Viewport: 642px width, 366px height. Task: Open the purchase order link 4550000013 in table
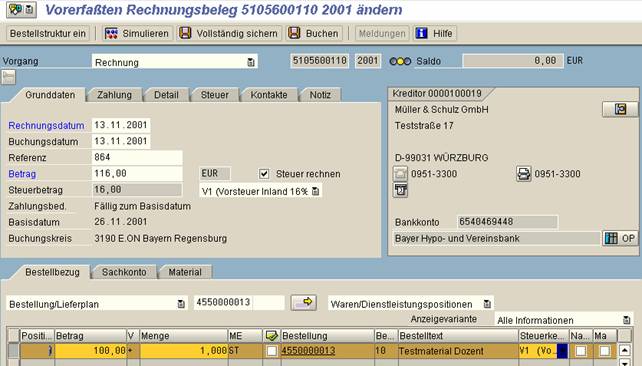308,351
